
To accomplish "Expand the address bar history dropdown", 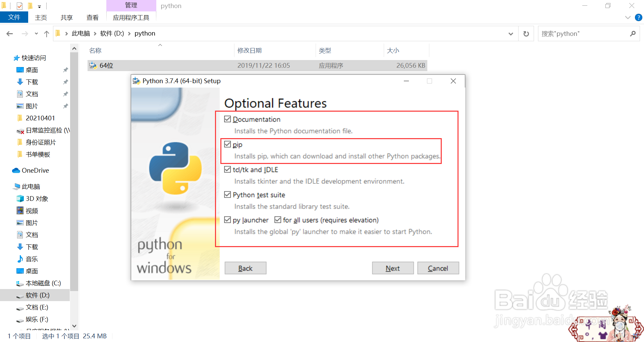I will 511,34.
